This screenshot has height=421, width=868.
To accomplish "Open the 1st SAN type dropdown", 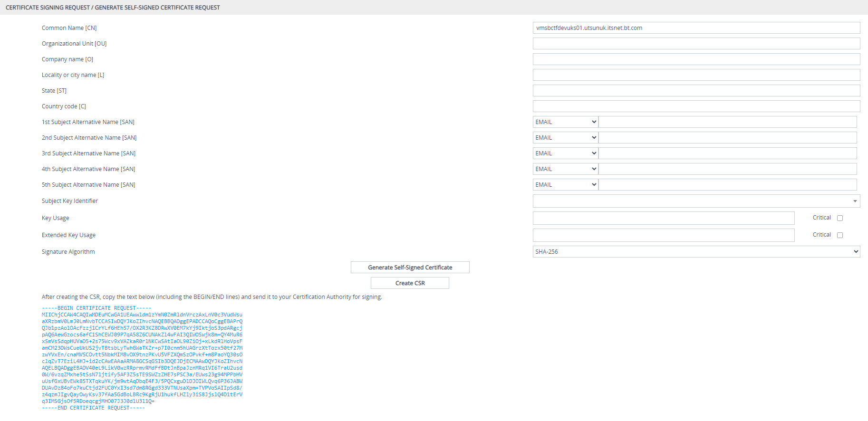I will click(565, 122).
